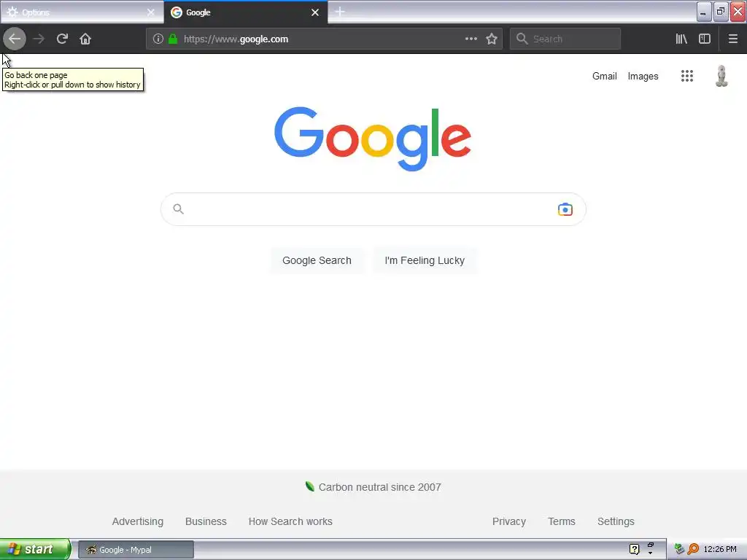Click the forward navigation arrow

click(39, 39)
